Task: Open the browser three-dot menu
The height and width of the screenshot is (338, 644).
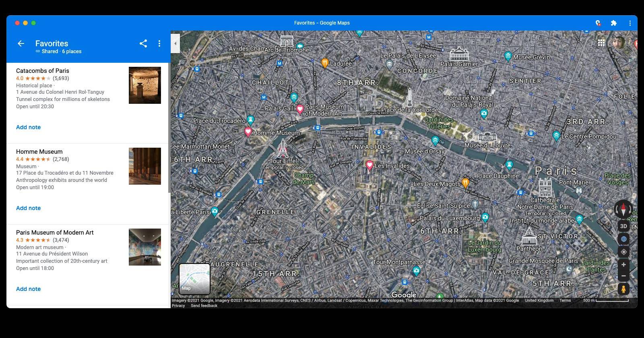Action: pyautogui.click(x=630, y=23)
